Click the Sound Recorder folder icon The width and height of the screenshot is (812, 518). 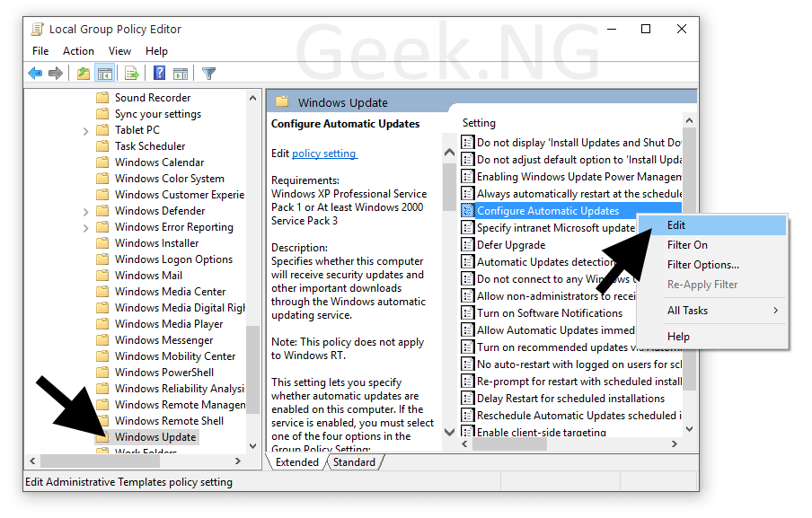[102, 97]
